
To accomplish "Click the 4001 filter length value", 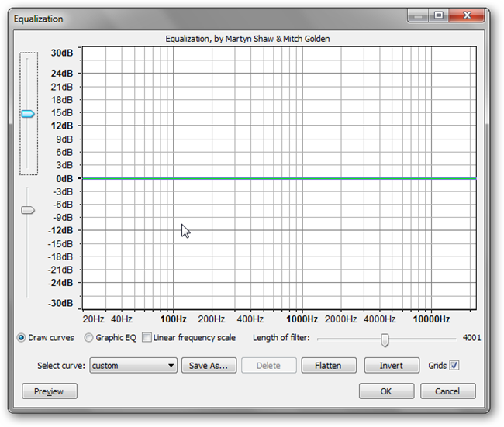I will tap(471, 338).
